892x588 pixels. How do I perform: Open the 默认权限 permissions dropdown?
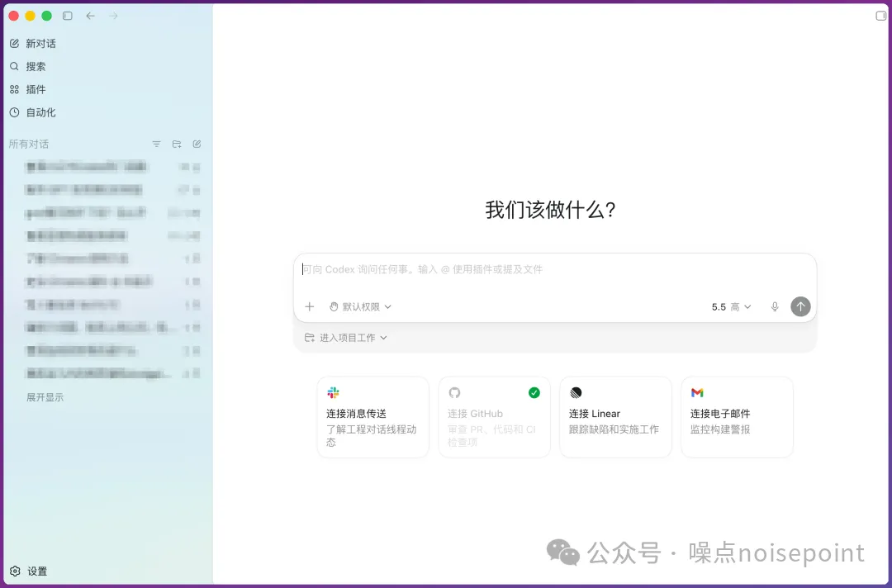coord(361,306)
